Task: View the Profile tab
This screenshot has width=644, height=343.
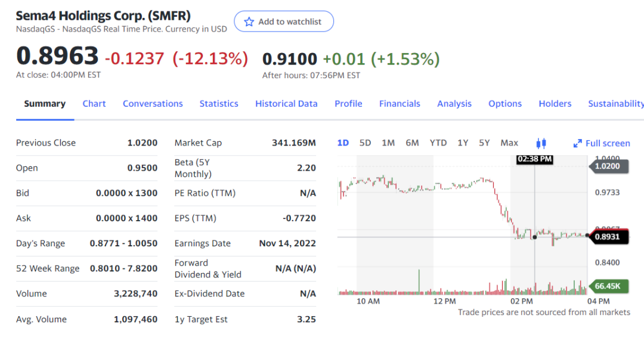Action: 348,104
